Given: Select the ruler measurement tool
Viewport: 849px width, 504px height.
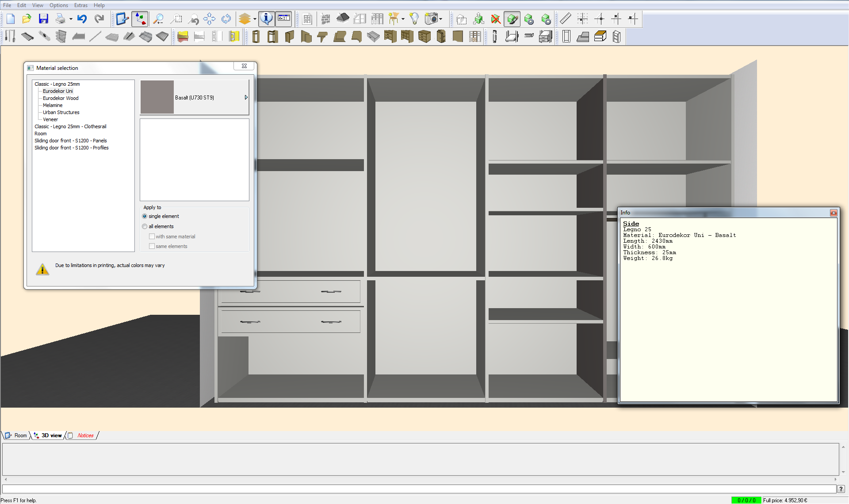Looking at the screenshot, I should (x=565, y=19).
